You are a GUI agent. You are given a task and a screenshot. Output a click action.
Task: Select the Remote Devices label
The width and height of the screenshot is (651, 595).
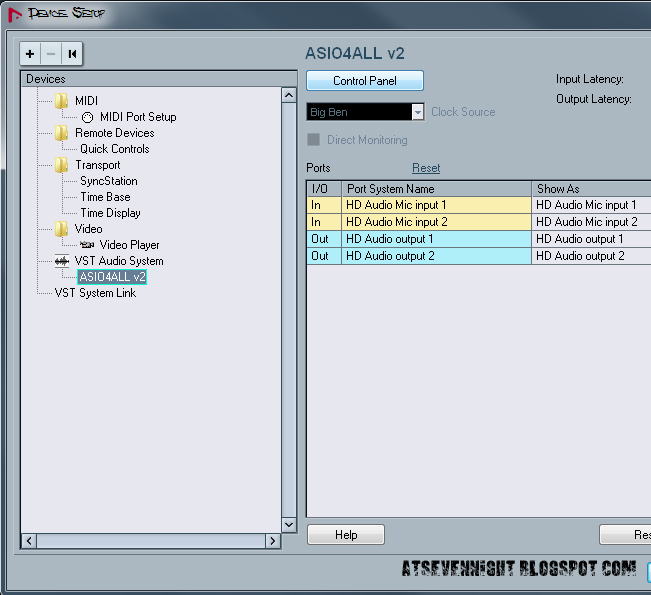(x=115, y=133)
